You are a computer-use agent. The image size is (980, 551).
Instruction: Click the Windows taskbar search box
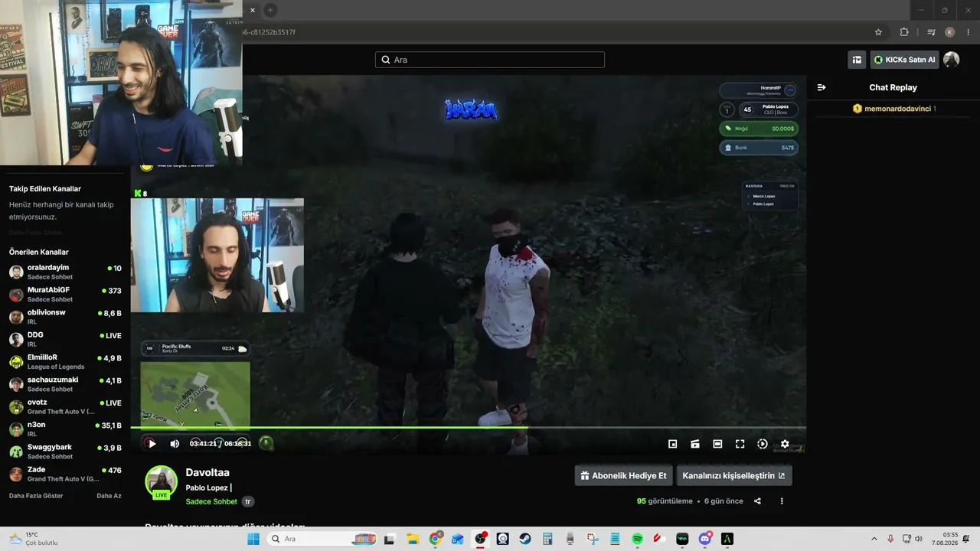(x=322, y=539)
